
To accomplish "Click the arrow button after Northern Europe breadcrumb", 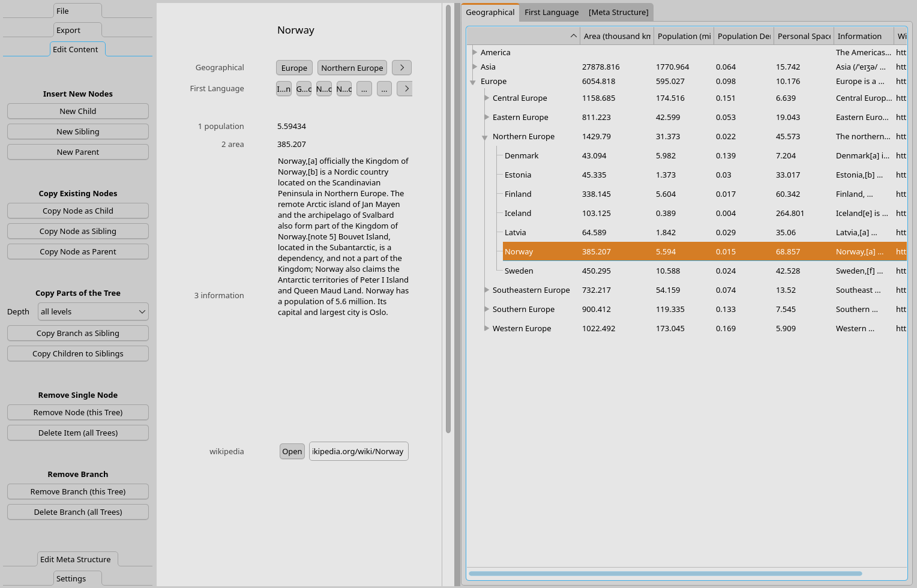I will (x=401, y=68).
